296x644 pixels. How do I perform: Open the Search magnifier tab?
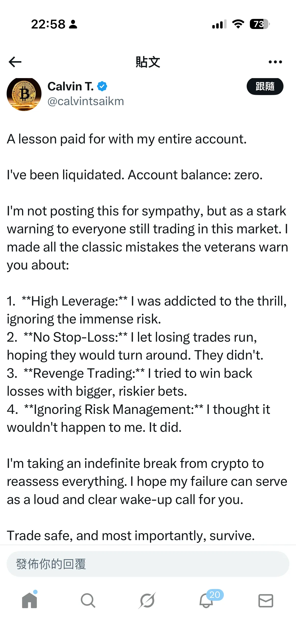(88, 601)
